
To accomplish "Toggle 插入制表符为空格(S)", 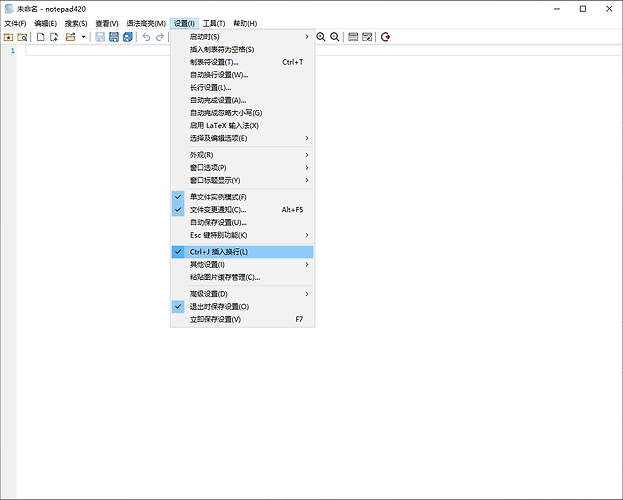I will click(x=242, y=49).
